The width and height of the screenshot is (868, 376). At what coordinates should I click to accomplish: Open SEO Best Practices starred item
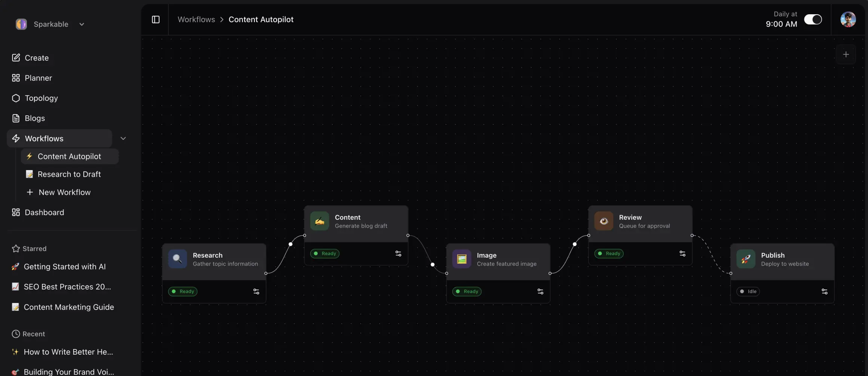coord(67,287)
